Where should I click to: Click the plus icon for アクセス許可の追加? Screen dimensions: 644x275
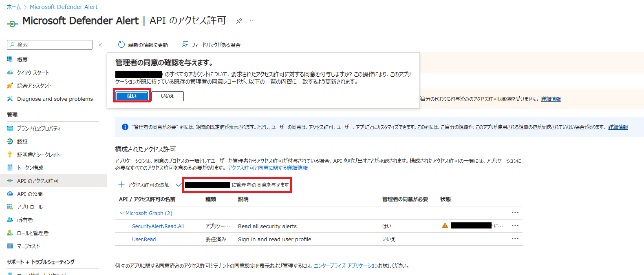click(x=121, y=185)
